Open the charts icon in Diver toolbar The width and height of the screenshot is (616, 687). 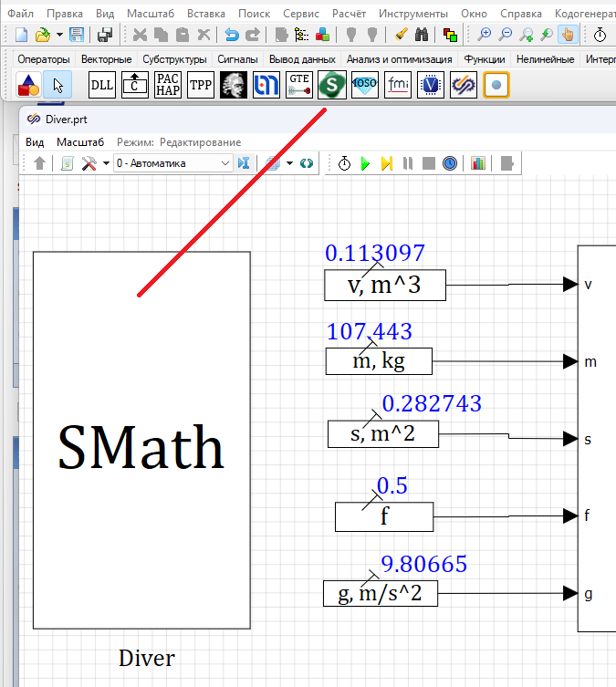pos(478,163)
